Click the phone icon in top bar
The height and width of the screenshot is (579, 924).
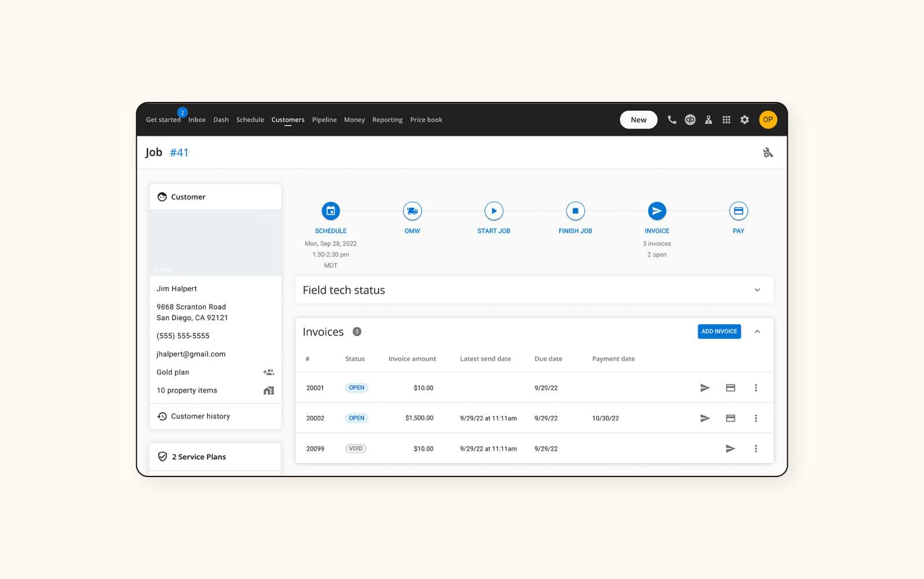click(672, 120)
